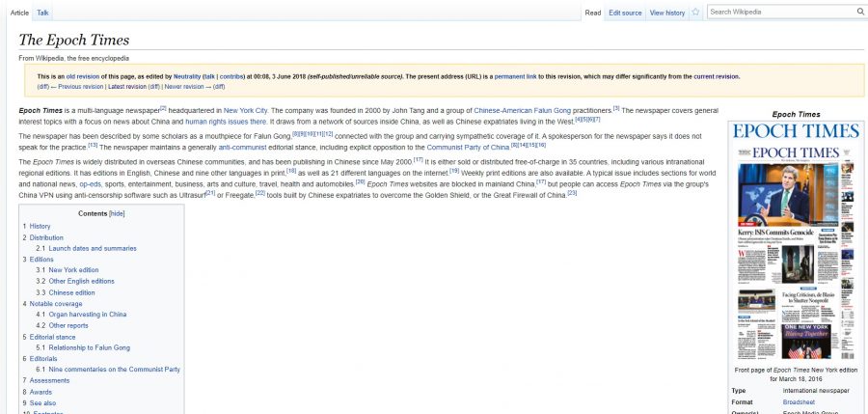Go to Relationship to Falun Gong

[x=90, y=348]
